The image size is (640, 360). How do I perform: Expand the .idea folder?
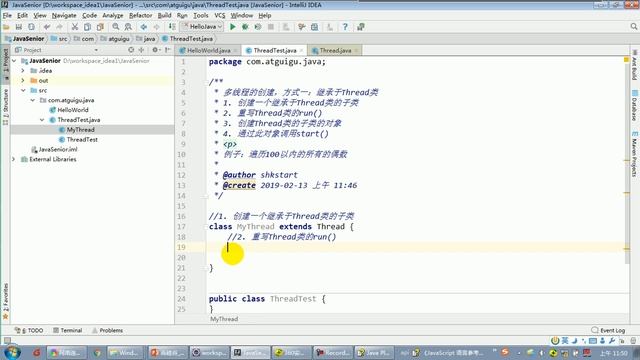[23, 71]
